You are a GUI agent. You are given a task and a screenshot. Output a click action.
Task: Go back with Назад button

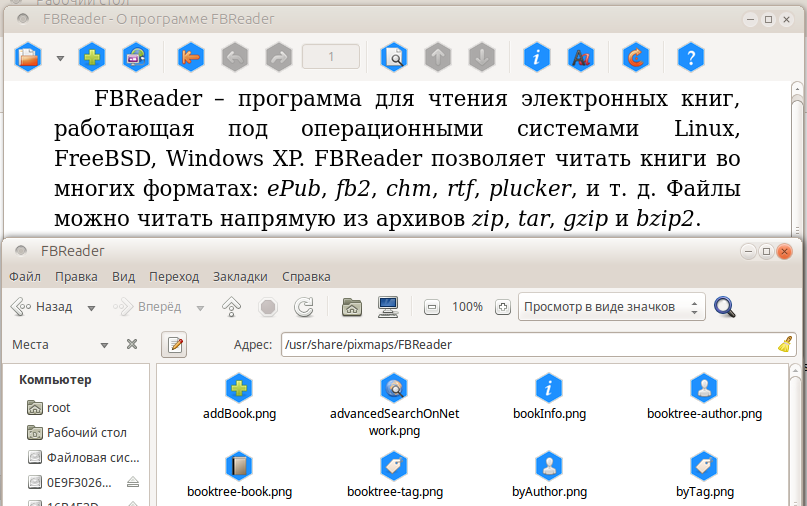tap(42, 307)
